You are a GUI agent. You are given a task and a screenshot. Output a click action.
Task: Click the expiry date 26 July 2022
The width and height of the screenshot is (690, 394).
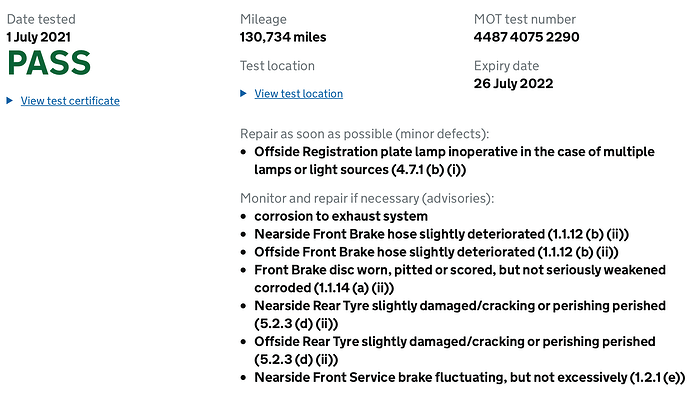pyautogui.click(x=513, y=84)
